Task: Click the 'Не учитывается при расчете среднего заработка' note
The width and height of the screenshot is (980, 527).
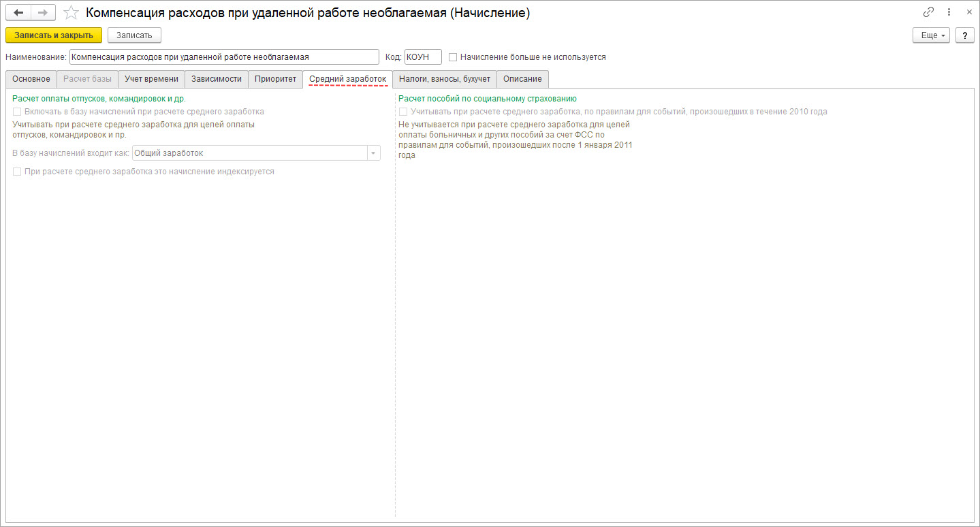Action: tap(516, 140)
